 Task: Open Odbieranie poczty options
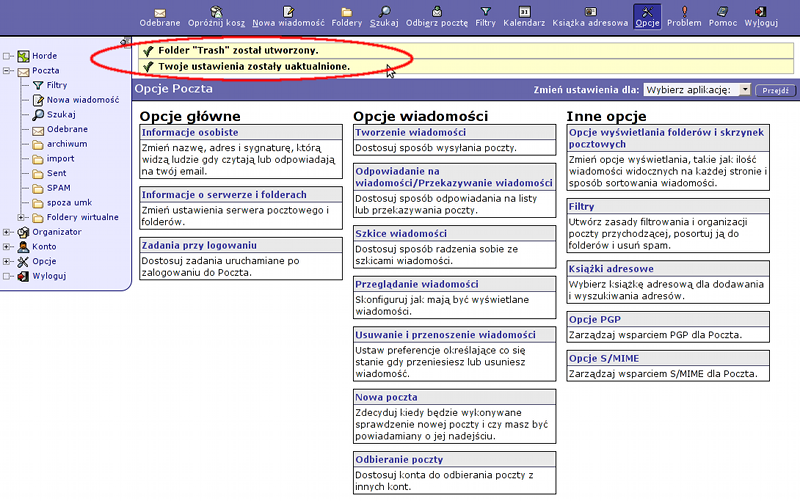399,460
